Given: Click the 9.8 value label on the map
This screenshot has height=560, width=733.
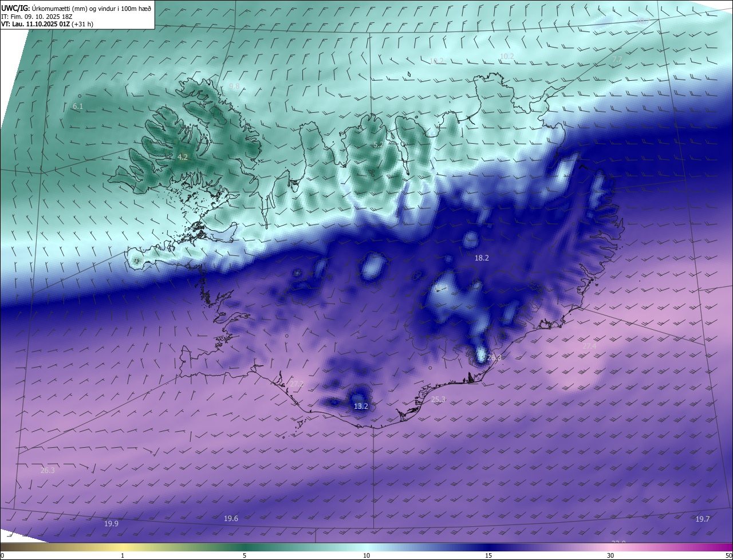Looking at the screenshot, I should tap(234, 86).
